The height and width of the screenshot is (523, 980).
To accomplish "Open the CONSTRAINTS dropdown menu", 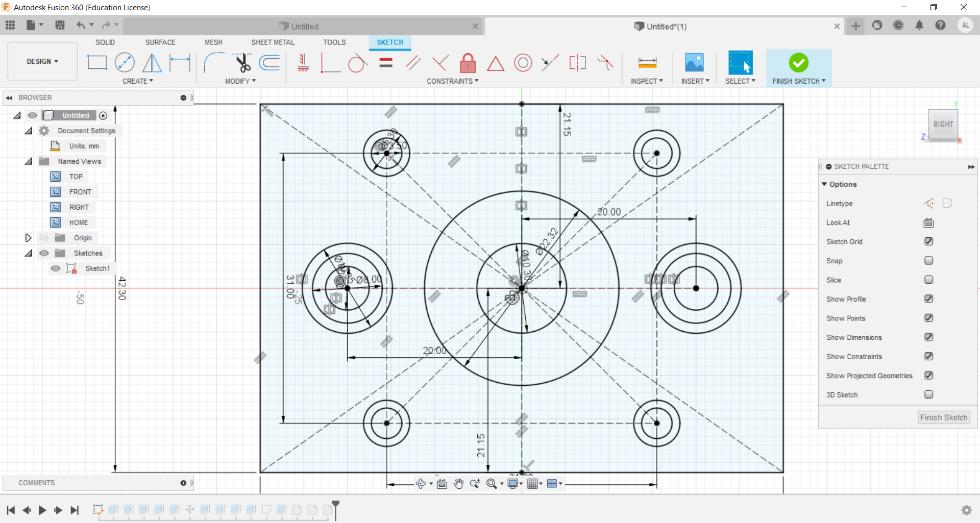I will click(x=453, y=81).
